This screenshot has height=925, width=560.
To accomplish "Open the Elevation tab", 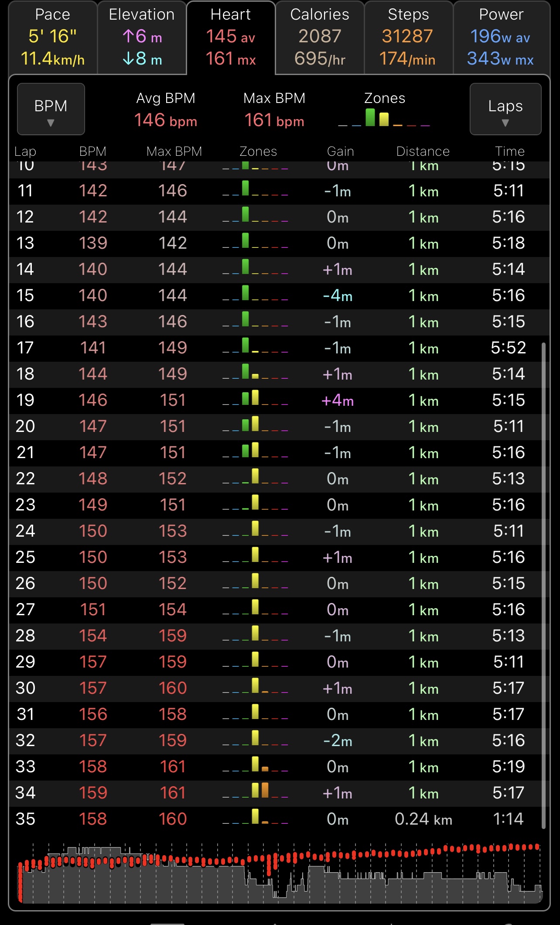I will coord(142,38).
